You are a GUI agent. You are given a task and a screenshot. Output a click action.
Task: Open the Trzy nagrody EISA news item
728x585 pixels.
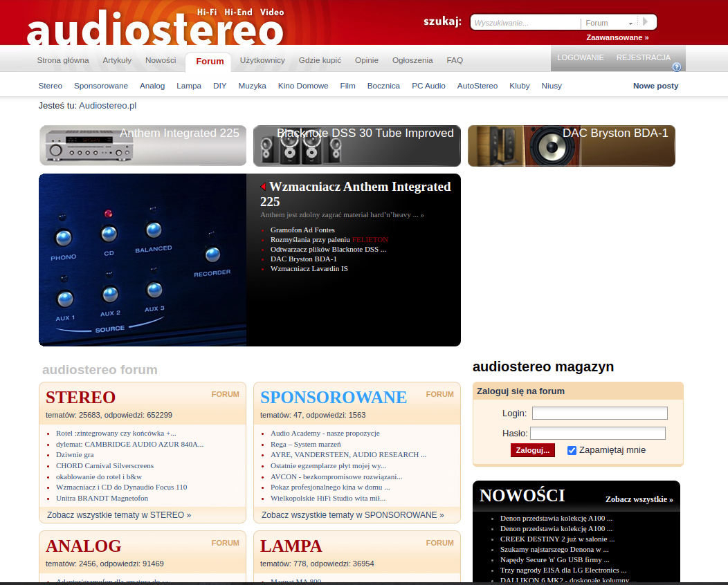tap(563, 570)
